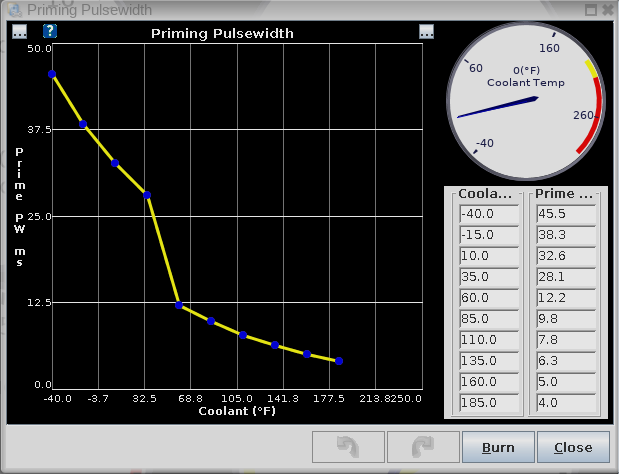The width and height of the screenshot is (619, 474).
Task: Select the curve point at 35°F coolant
Action: coord(147,195)
